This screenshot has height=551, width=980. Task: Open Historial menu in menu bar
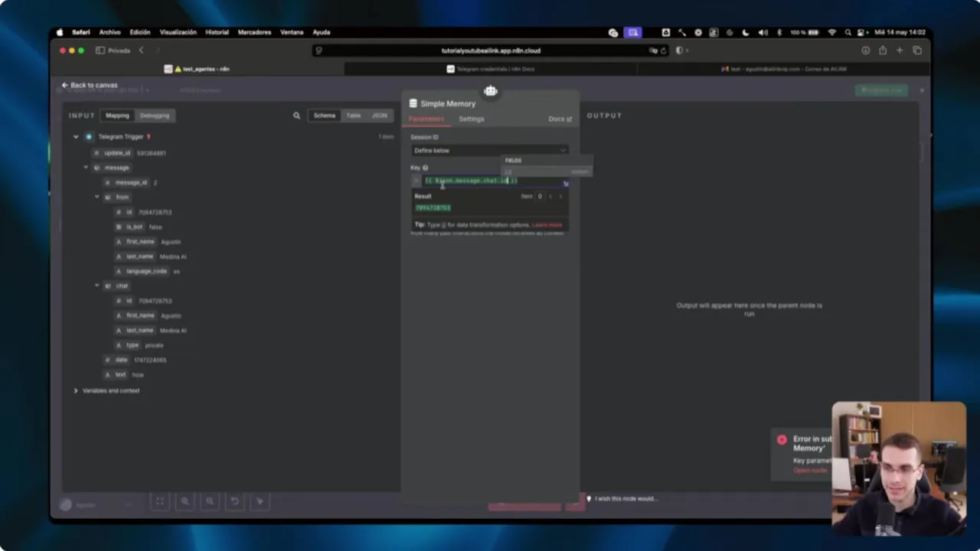[x=217, y=33]
